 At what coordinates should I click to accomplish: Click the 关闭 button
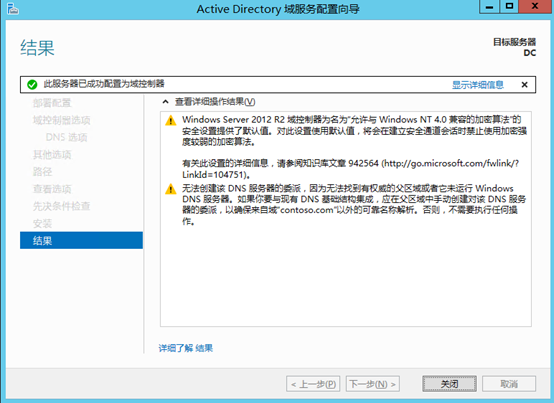449,384
